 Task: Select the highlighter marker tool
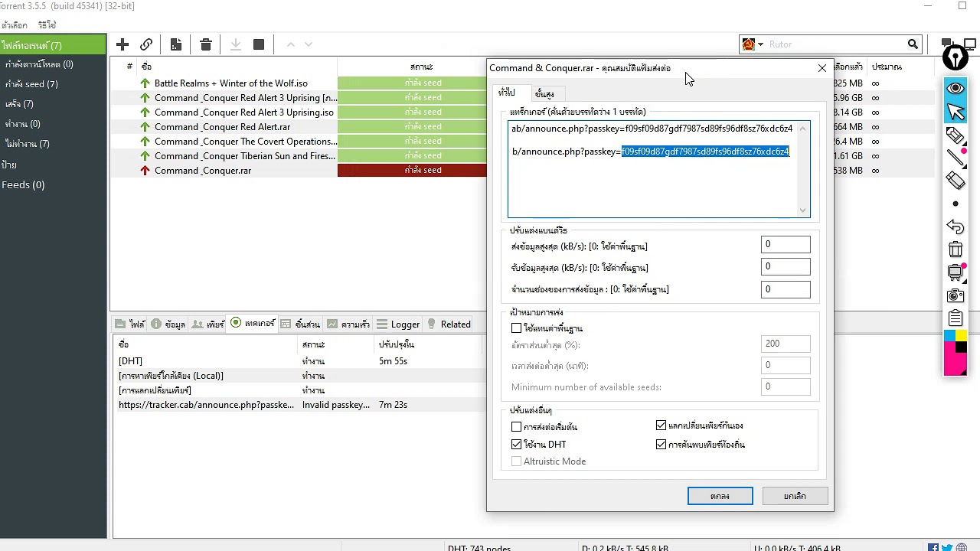coord(955,135)
